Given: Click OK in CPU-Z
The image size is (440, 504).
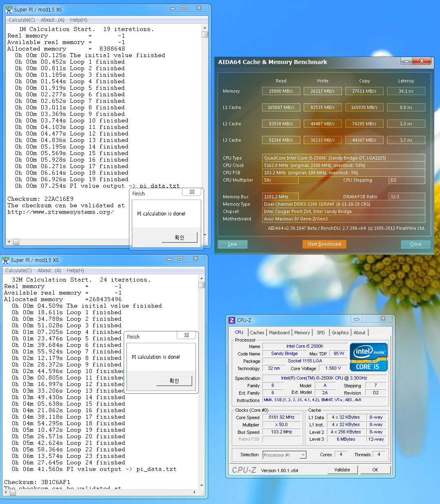Looking at the screenshot, I should pyautogui.click(x=375, y=470).
